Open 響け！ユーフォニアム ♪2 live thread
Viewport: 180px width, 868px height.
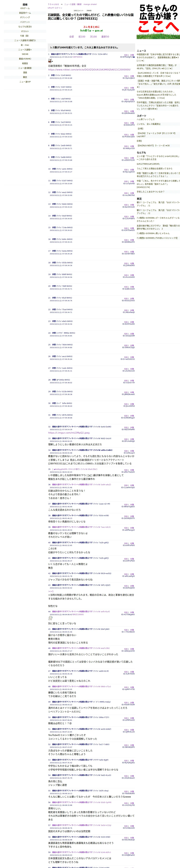[x=158, y=212]
